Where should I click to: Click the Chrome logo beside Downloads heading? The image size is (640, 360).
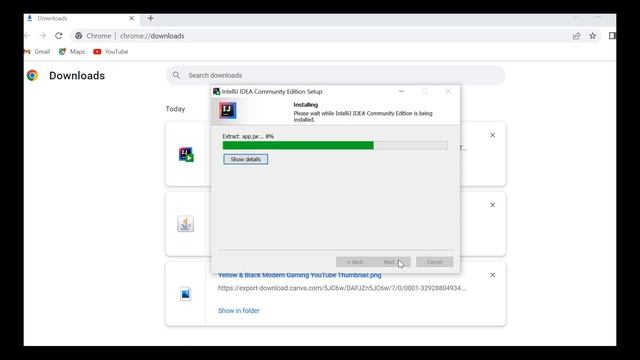[32, 76]
